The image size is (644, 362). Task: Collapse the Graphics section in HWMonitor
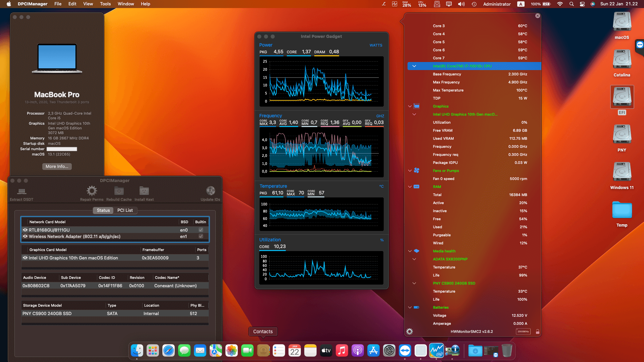(x=410, y=106)
